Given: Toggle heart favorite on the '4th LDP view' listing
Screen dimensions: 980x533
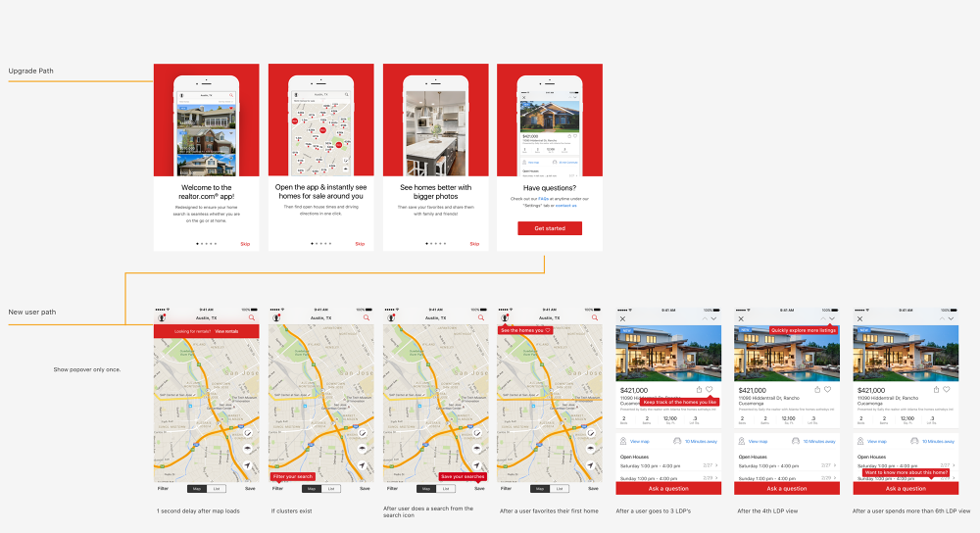Looking at the screenshot, I should 827,389.
